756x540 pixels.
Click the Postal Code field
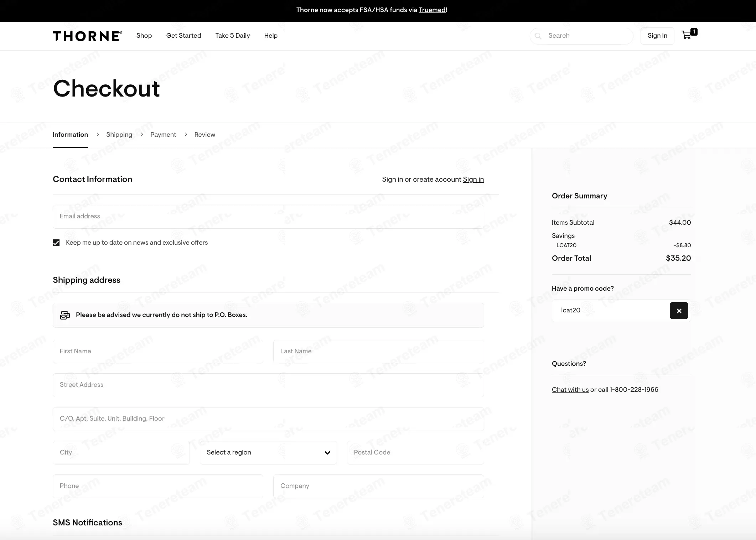click(x=415, y=452)
